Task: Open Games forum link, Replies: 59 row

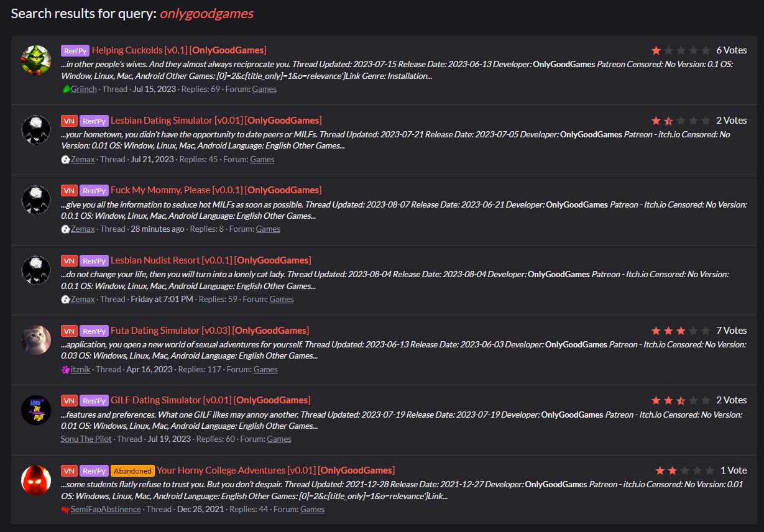Action: (x=282, y=299)
